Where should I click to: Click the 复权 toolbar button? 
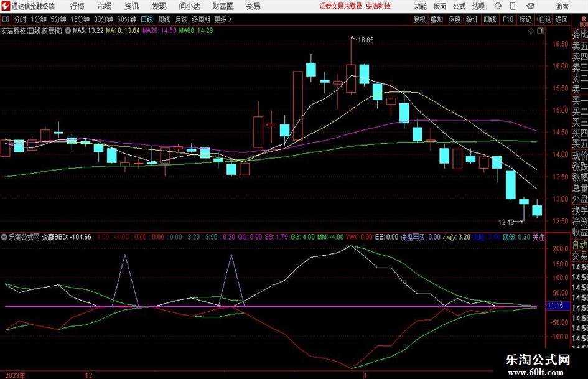pos(419,19)
